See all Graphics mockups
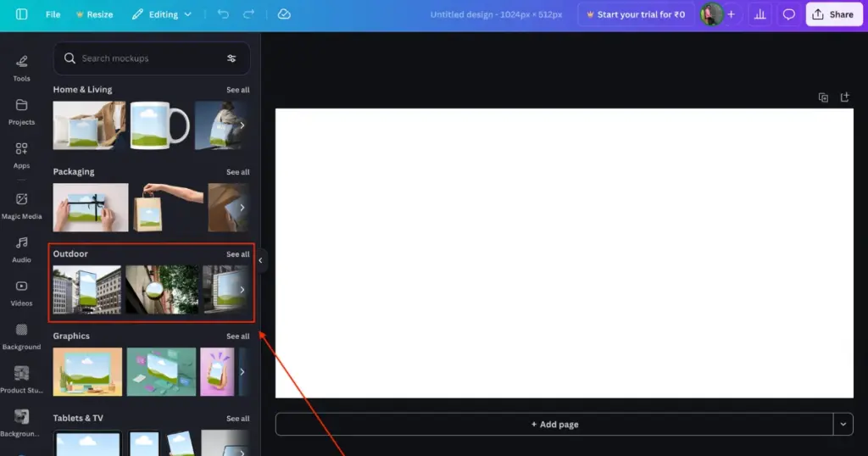Image resolution: width=868 pixels, height=456 pixels. (237, 336)
